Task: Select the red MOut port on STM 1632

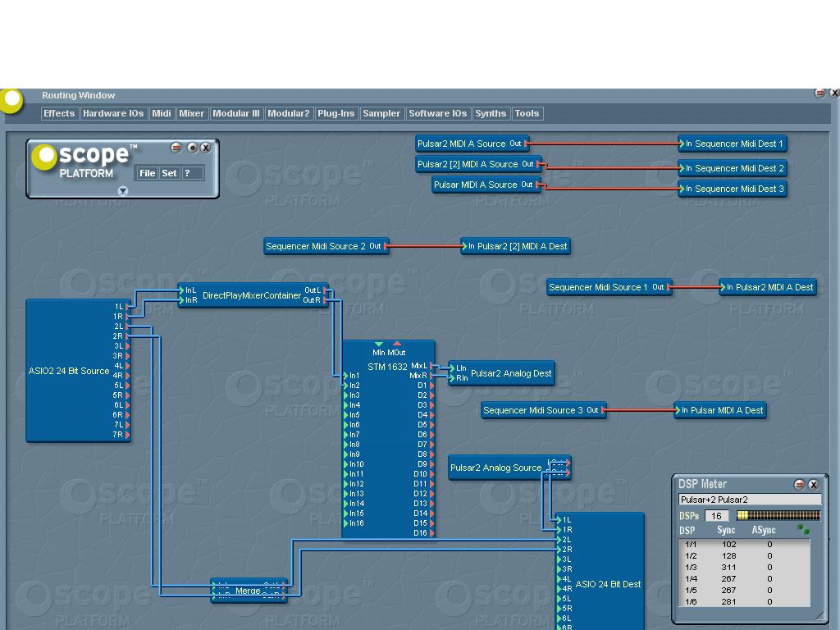Action: [397, 344]
